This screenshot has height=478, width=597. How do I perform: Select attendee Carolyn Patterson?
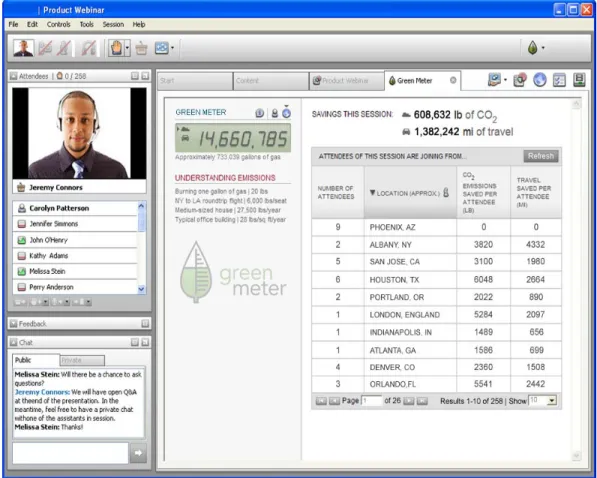click(x=75, y=208)
